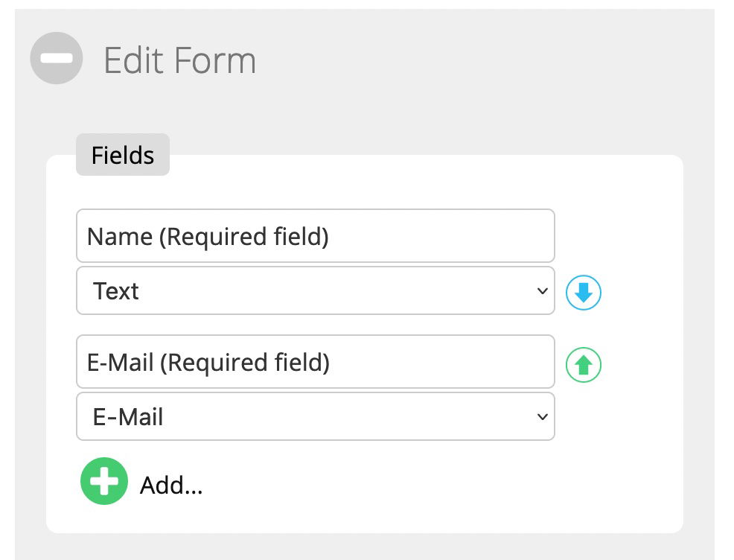Click the Edit Form heading
The width and height of the screenshot is (734, 560).
179,60
